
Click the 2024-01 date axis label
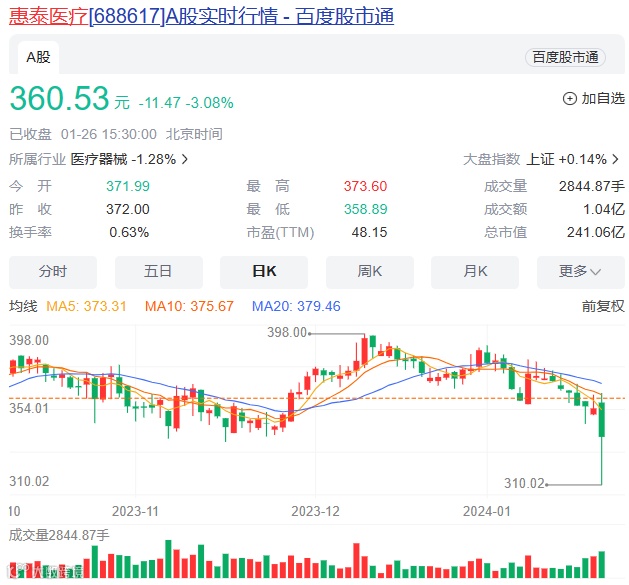487,512
